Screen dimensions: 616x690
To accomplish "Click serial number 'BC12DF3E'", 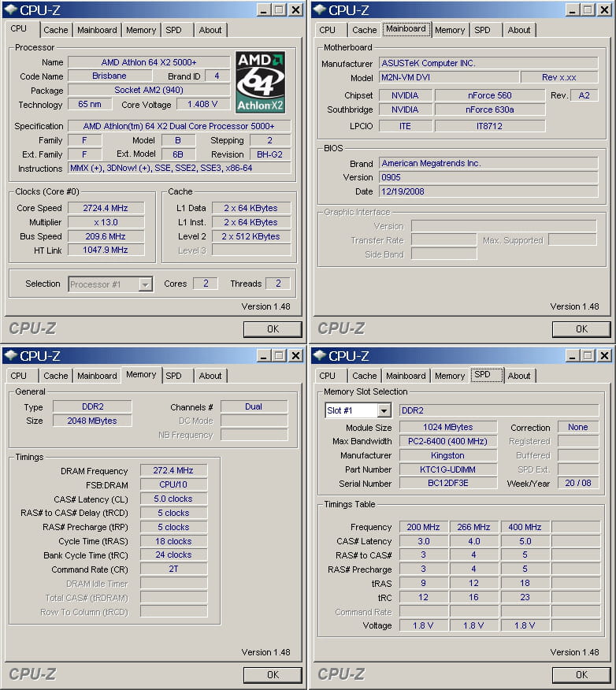I will point(448,483).
